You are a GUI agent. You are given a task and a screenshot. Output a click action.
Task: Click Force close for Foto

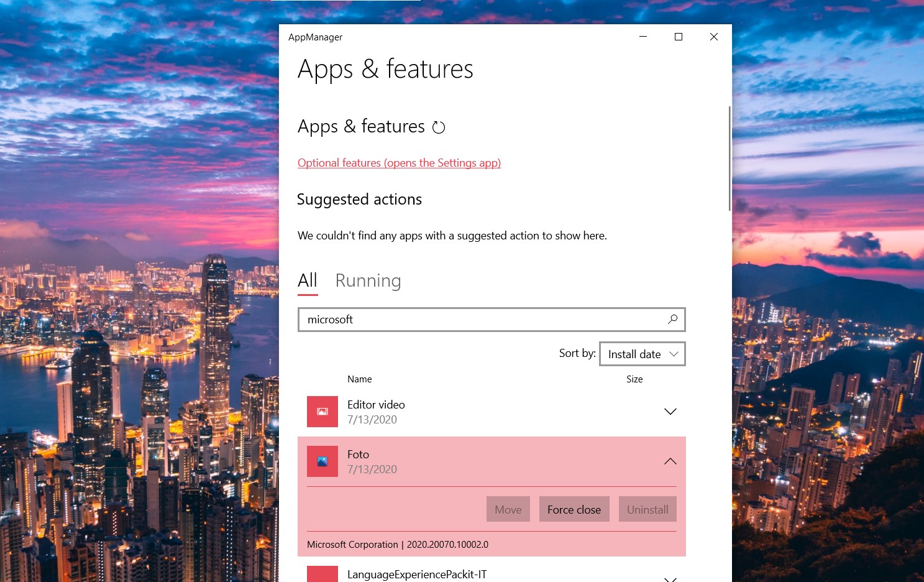[574, 509]
